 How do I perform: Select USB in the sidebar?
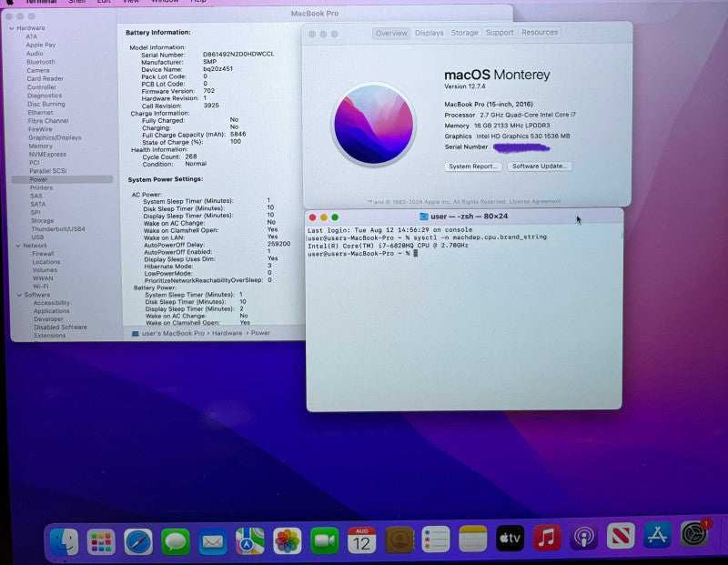click(37, 237)
